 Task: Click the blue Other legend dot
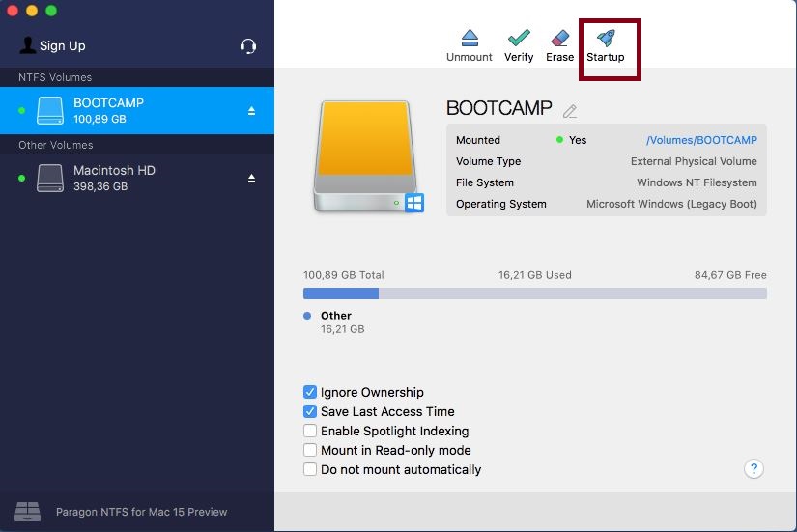(x=307, y=316)
